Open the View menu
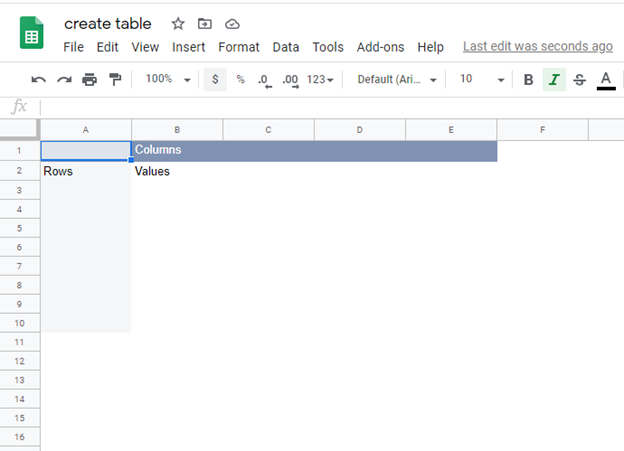 (145, 47)
